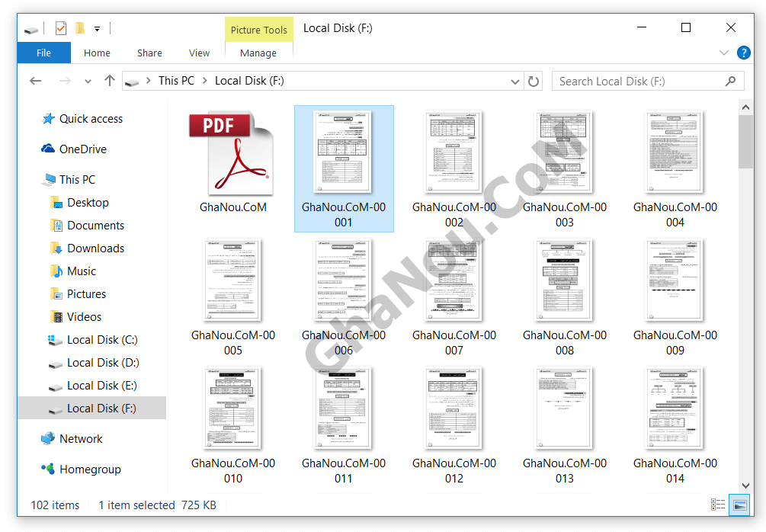This screenshot has height=532, width=766.
Task: Open the Customize Quick Access Toolbar dropdown
Action: (x=98, y=29)
